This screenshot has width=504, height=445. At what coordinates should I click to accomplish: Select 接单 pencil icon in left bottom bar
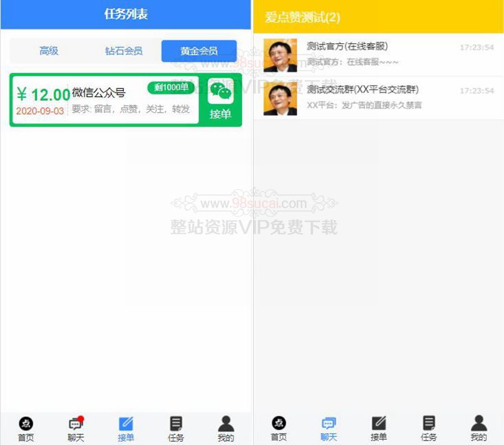(126, 424)
